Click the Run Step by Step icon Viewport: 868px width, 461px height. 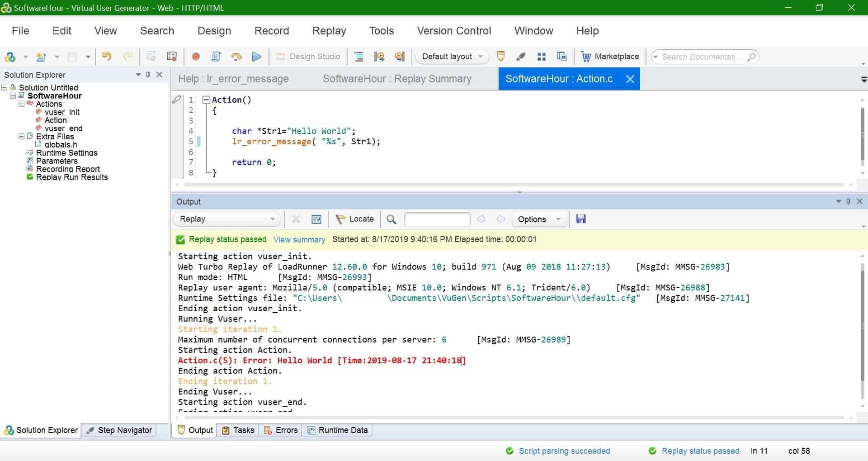(236, 57)
